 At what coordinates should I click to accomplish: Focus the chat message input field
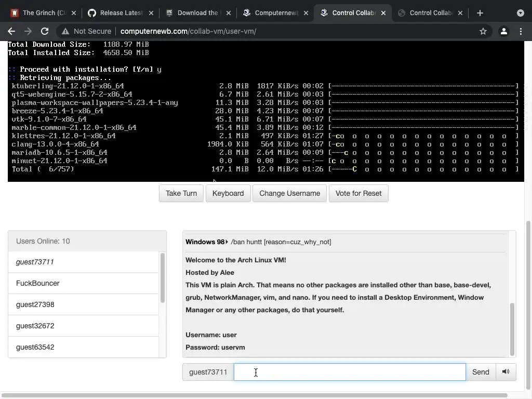[350, 372]
